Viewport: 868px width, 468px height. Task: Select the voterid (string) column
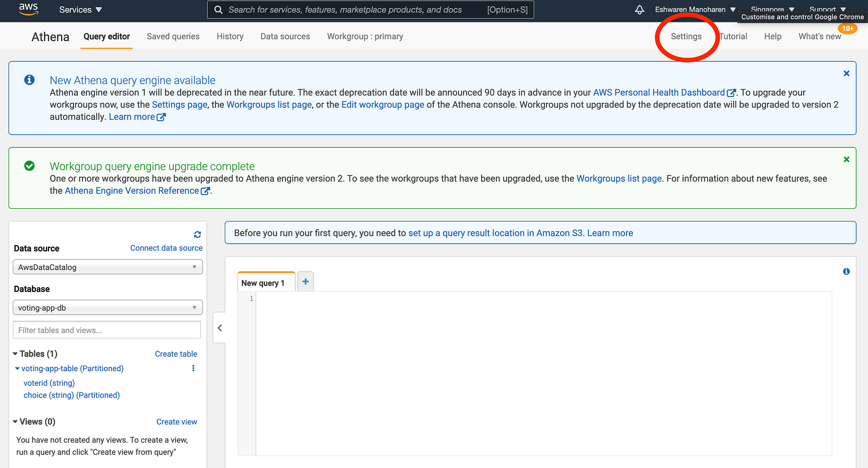[x=49, y=383]
